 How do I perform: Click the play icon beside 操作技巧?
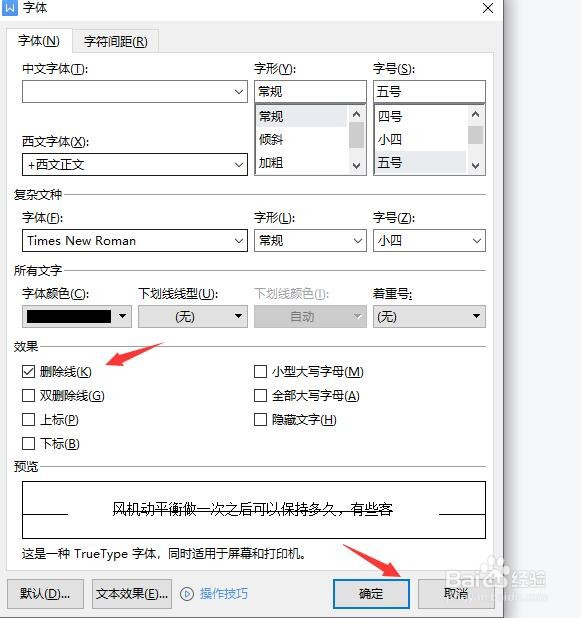pyautogui.click(x=187, y=594)
